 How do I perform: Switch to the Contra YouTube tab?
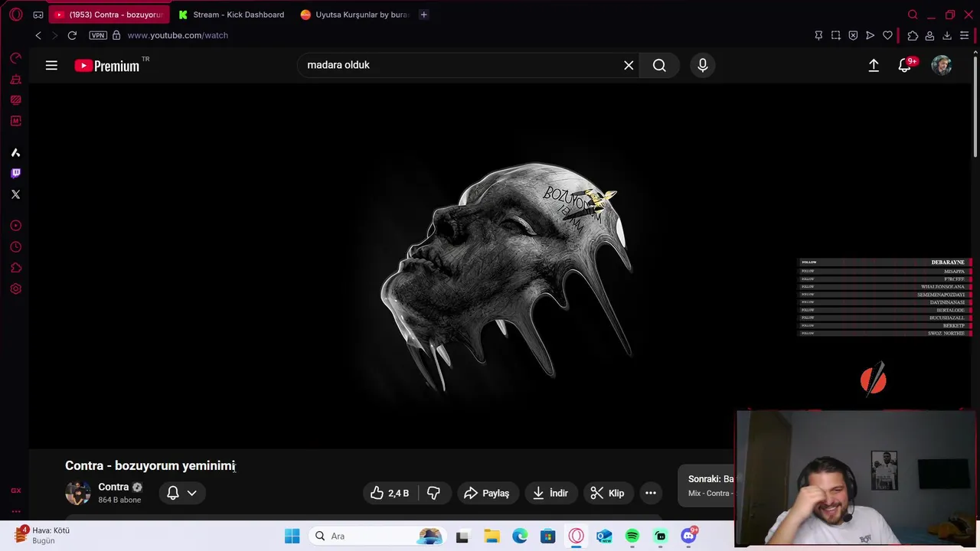(109, 15)
